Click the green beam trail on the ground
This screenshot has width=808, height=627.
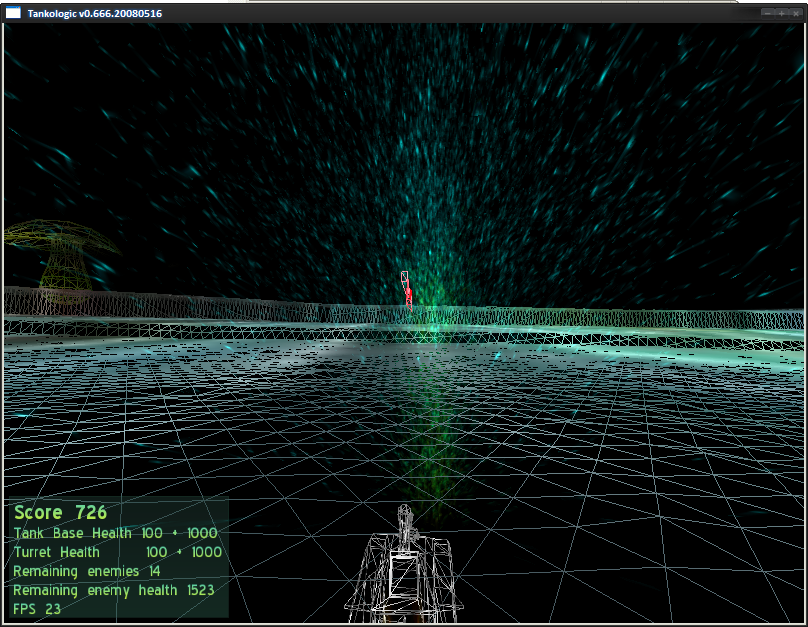click(432, 438)
